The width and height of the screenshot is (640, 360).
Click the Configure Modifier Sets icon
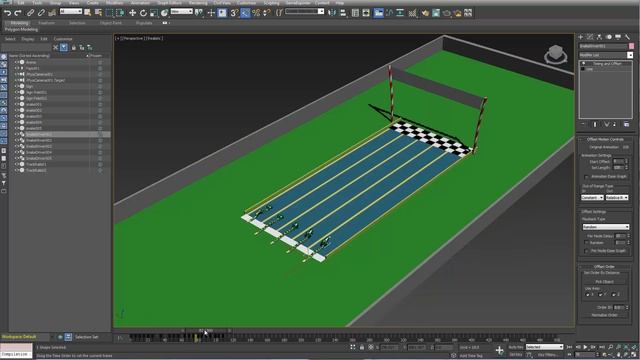point(626,124)
